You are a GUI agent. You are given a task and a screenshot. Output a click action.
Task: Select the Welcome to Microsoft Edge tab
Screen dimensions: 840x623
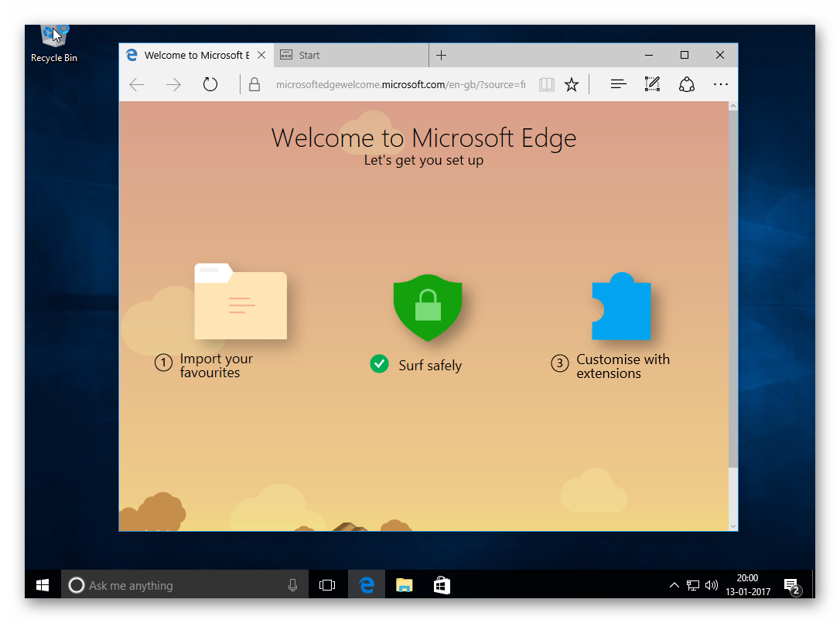tap(196, 55)
